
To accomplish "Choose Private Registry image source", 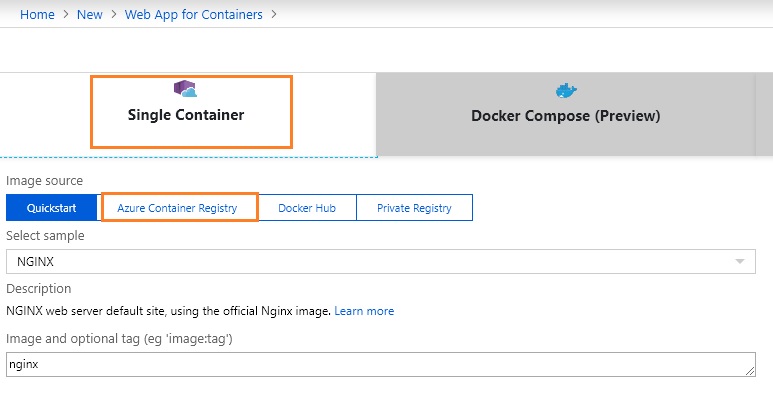I will (x=414, y=208).
